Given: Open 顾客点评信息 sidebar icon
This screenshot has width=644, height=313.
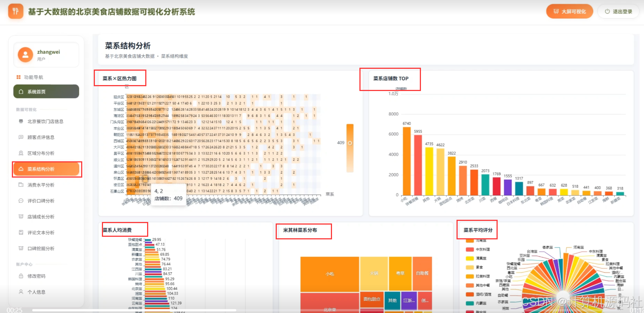Looking at the screenshot, I should 21,137.
